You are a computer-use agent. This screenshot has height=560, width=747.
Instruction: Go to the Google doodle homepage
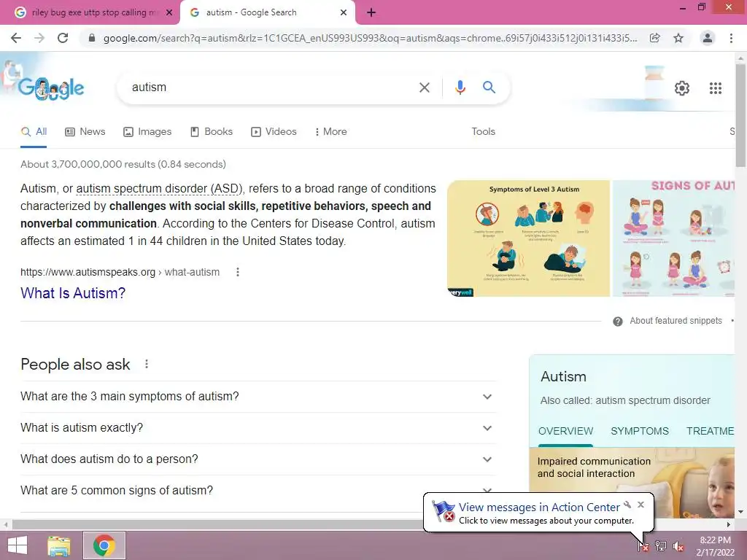[x=50, y=87]
